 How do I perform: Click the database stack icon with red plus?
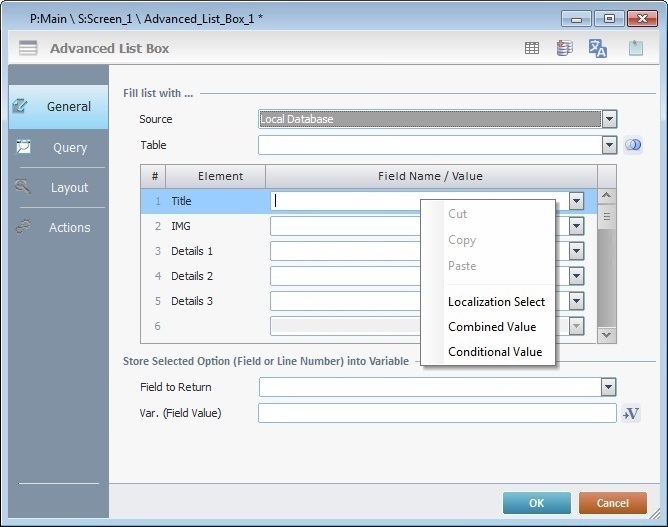pos(565,48)
